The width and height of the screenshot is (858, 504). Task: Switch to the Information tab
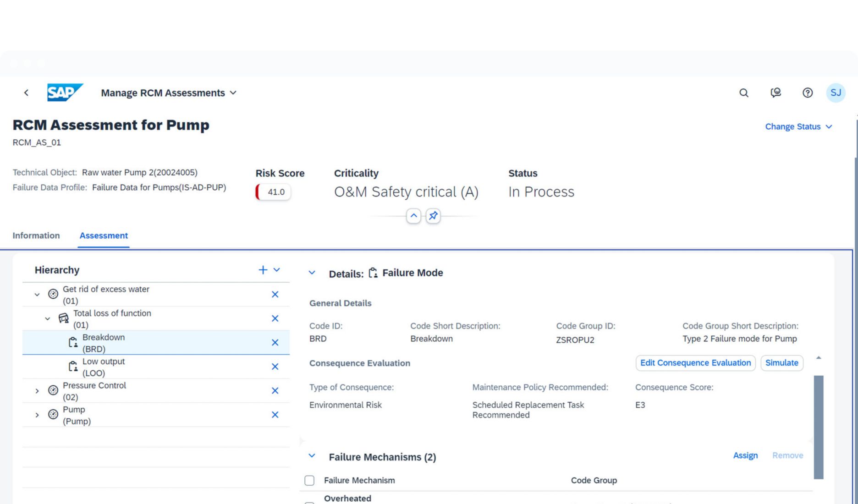[x=36, y=236]
